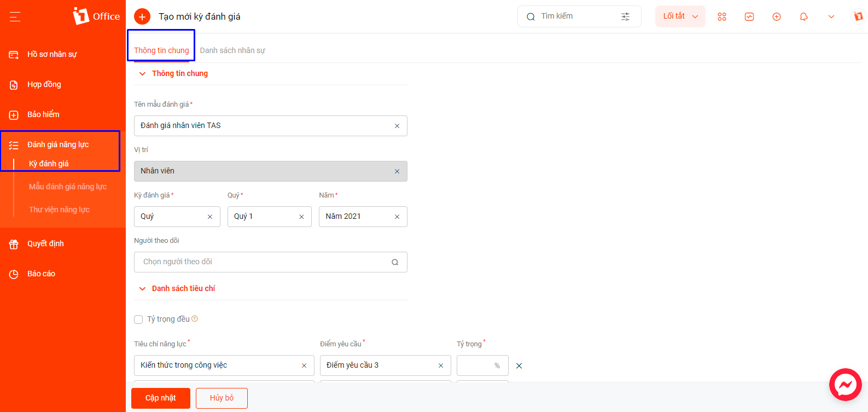Clear the Đánh giá nhân viên TAS field

pyautogui.click(x=397, y=126)
